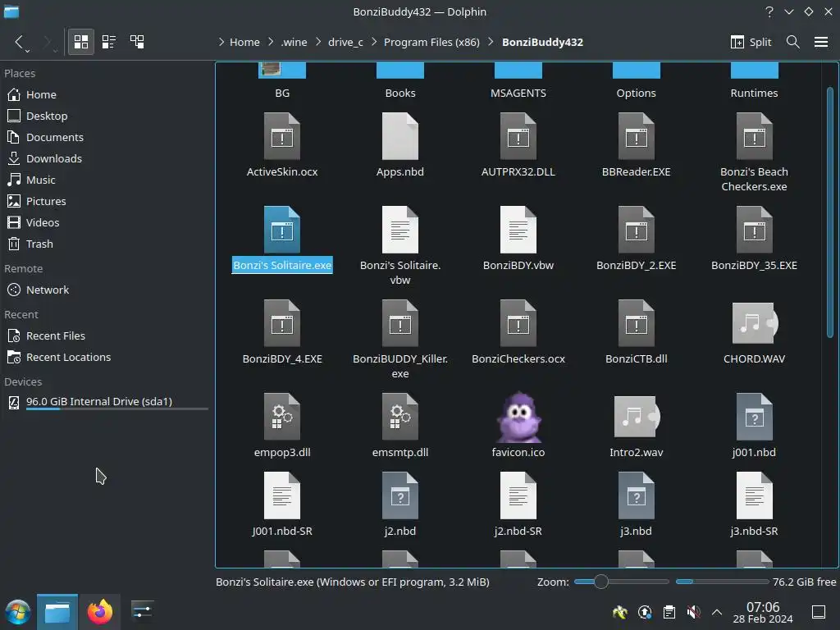This screenshot has width=840, height=630.
Task: Navigate to .wine in breadcrumb
Action: [x=294, y=42]
